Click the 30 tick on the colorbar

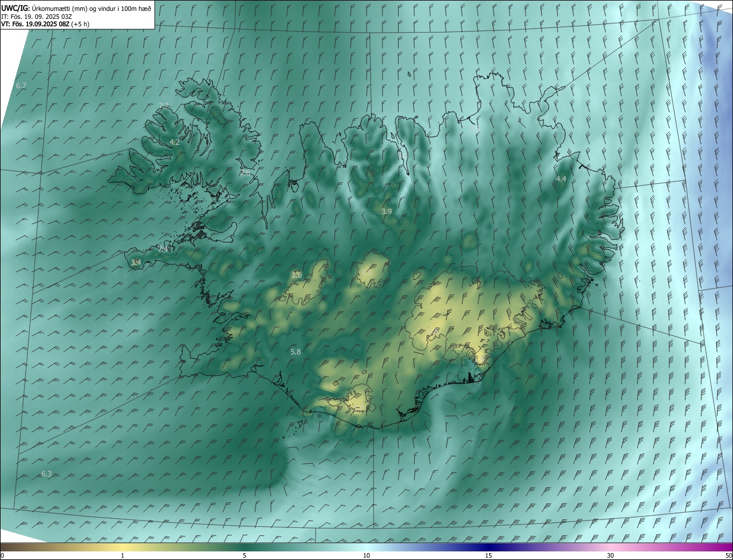coord(610,556)
